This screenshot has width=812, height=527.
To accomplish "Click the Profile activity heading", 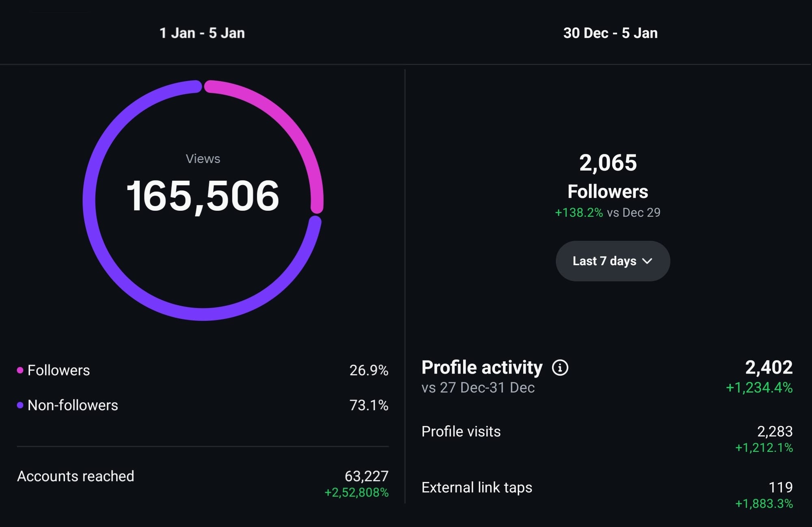I will (x=482, y=367).
